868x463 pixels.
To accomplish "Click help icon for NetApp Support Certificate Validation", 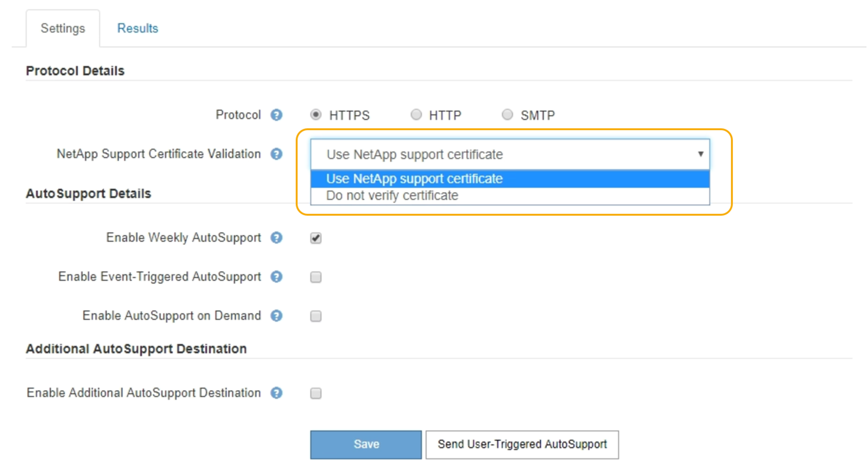I will click(x=276, y=154).
